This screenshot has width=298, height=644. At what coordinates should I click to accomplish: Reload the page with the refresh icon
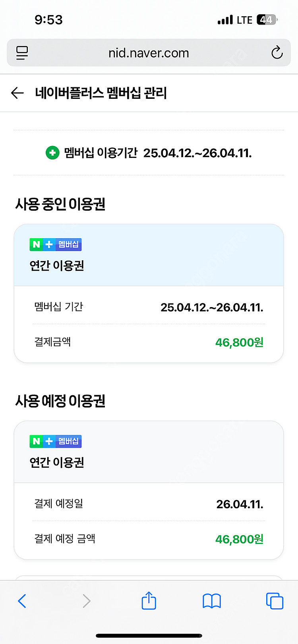(277, 52)
